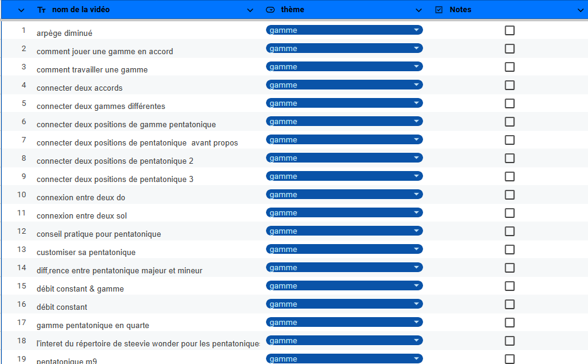
Task: Select cell 'connecter deux positions de pentatonique 2'
Action: pos(115,161)
